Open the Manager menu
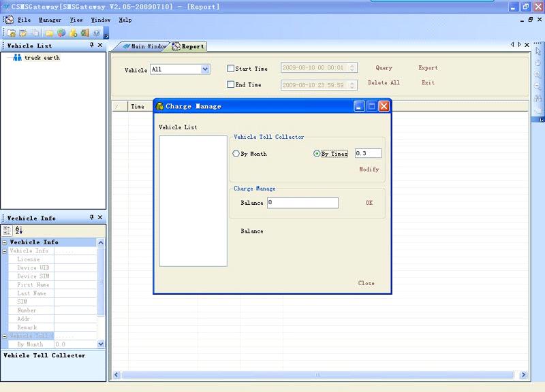This screenshot has height=392, width=545. pyautogui.click(x=50, y=20)
